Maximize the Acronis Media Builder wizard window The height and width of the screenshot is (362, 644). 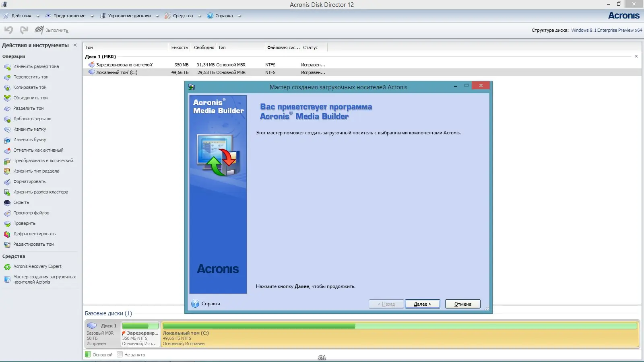[466, 86]
